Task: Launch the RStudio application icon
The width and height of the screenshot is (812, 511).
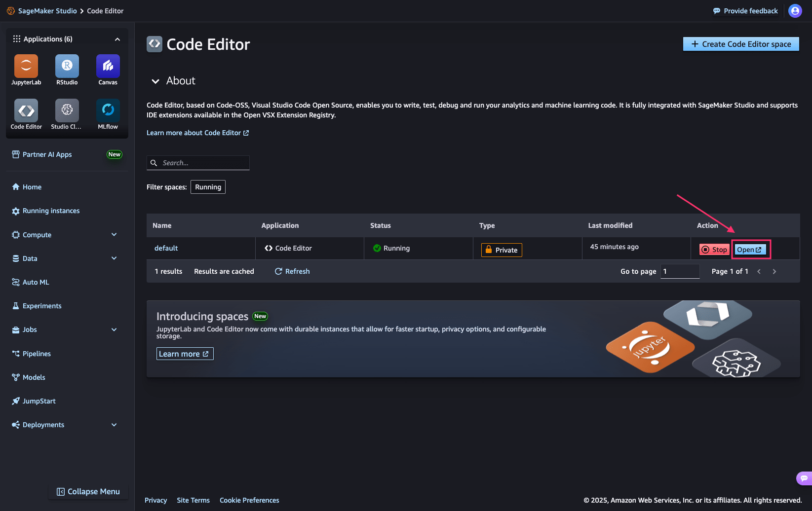Action: (x=67, y=66)
